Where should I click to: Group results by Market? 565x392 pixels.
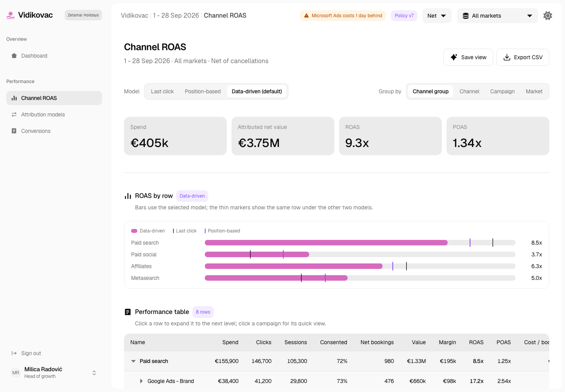pyautogui.click(x=534, y=91)
